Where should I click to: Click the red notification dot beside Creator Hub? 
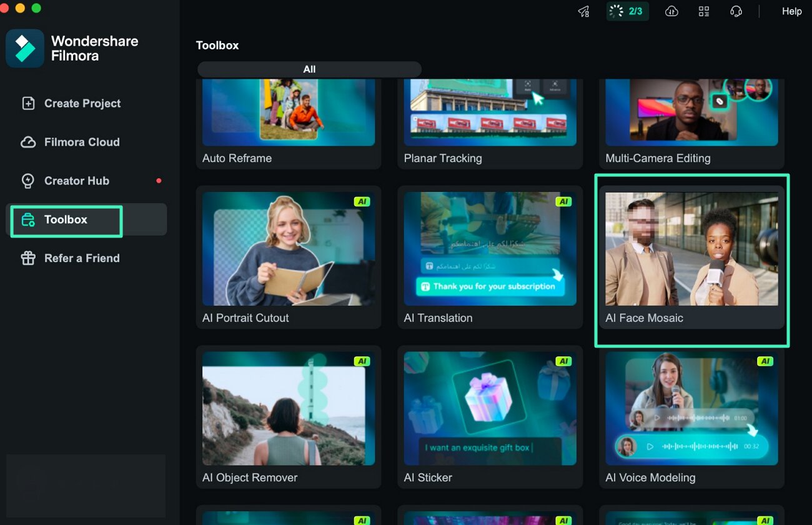pyautogui.click(x=159, y=181)
